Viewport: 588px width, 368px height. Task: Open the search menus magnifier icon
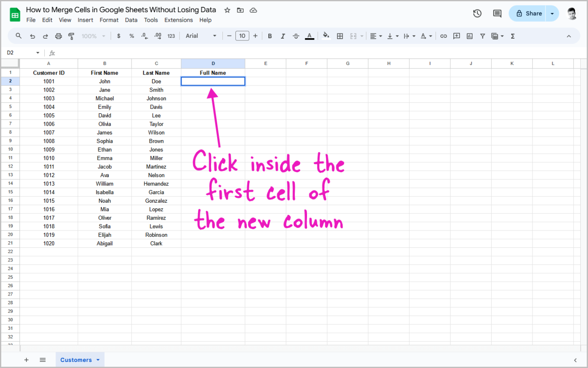tap(19, 36)
